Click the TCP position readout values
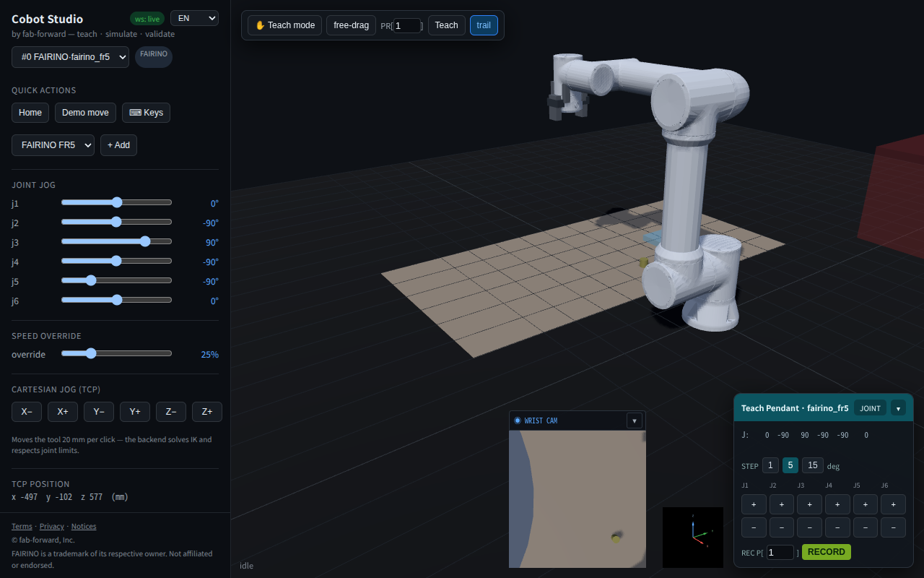Screen dimensions: 924x578 pyautogui.click(x=70, y=497)
